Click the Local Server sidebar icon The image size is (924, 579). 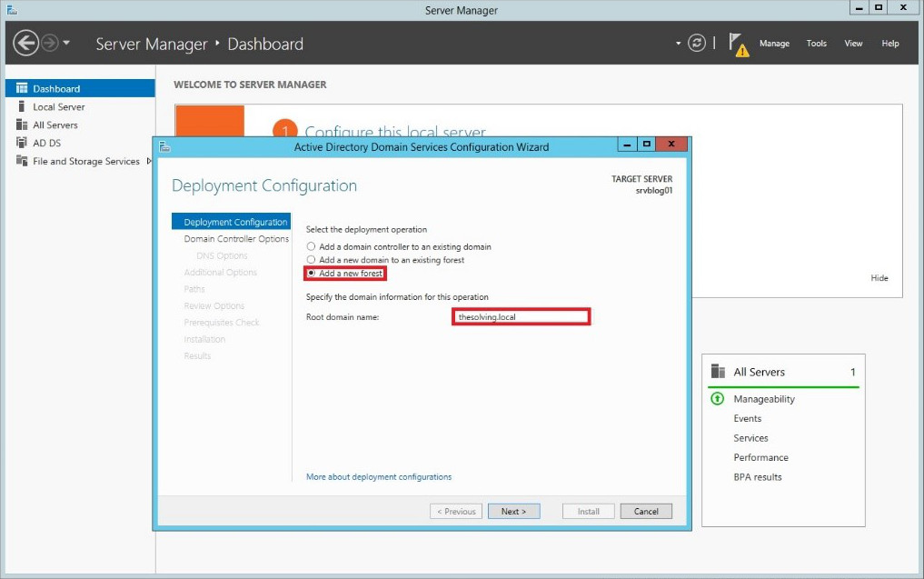22,106
